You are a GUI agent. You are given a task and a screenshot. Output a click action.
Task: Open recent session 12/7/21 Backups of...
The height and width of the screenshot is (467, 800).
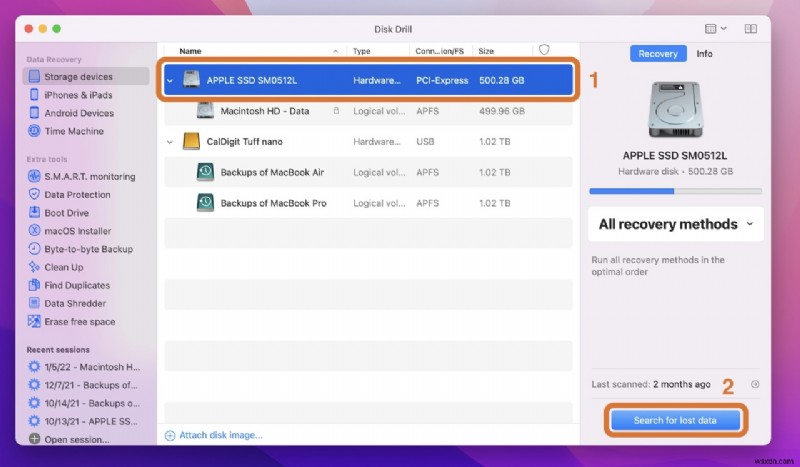point(83,385)
